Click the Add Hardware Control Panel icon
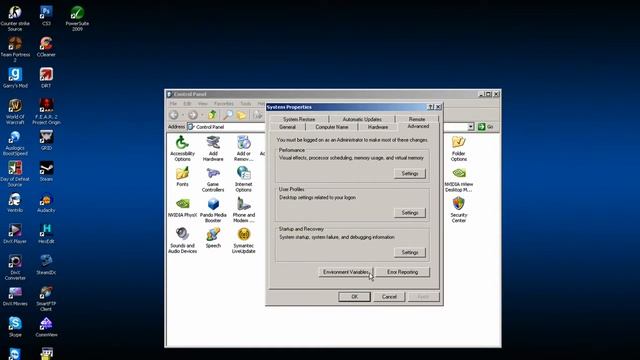Screen dimensions: 640x360 pyautogui.click(x=213, y=148)
